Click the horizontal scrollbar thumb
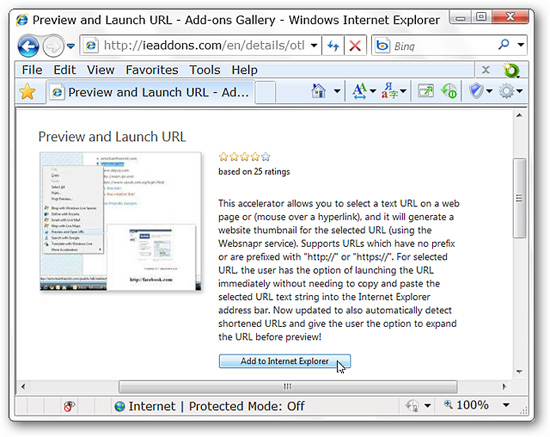Viewport: 550px width, 437px height. pos(288,386)
